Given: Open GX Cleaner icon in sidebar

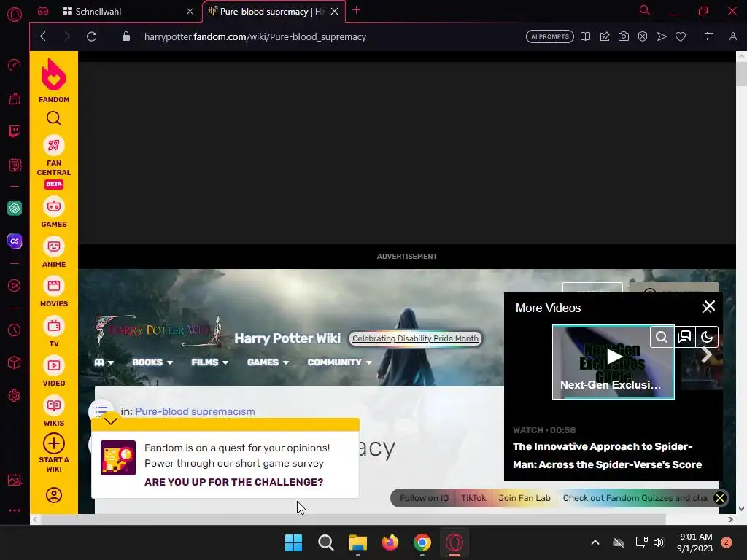Looking at the screenshot, I should [x=15, y=98].
